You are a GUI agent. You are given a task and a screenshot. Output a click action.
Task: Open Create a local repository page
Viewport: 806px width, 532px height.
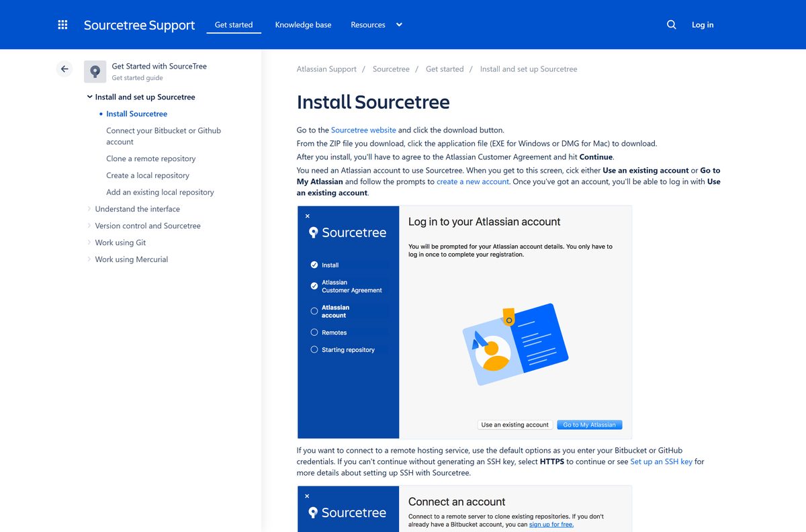pos(148,175)
